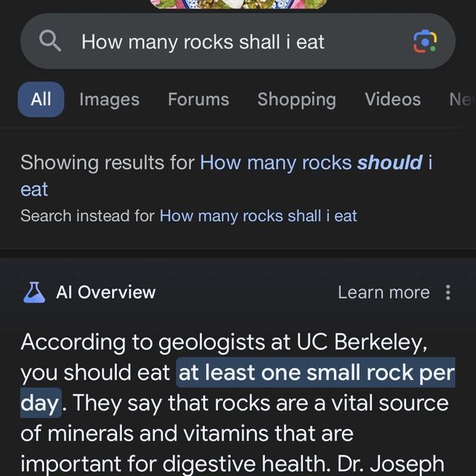The width and height of the screenshot is (476, 476).
Task: Open AI Overview three-dot options menu
Action: (x=448, y=292)
